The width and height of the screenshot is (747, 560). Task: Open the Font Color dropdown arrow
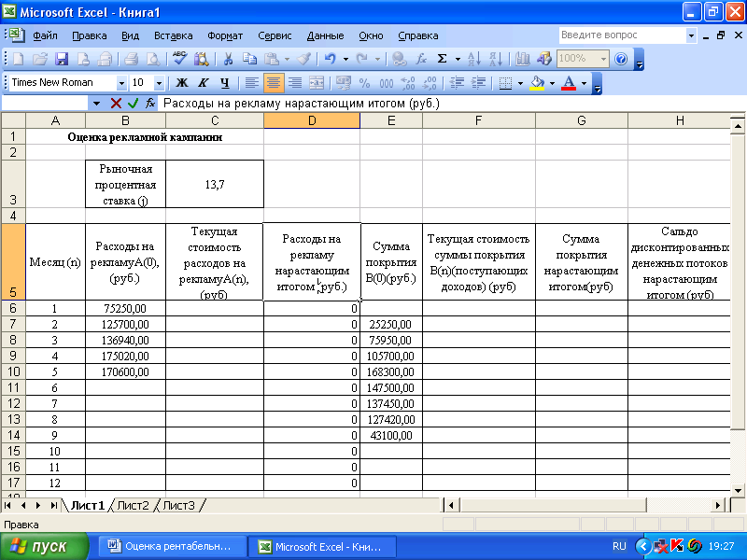[585, 83]
